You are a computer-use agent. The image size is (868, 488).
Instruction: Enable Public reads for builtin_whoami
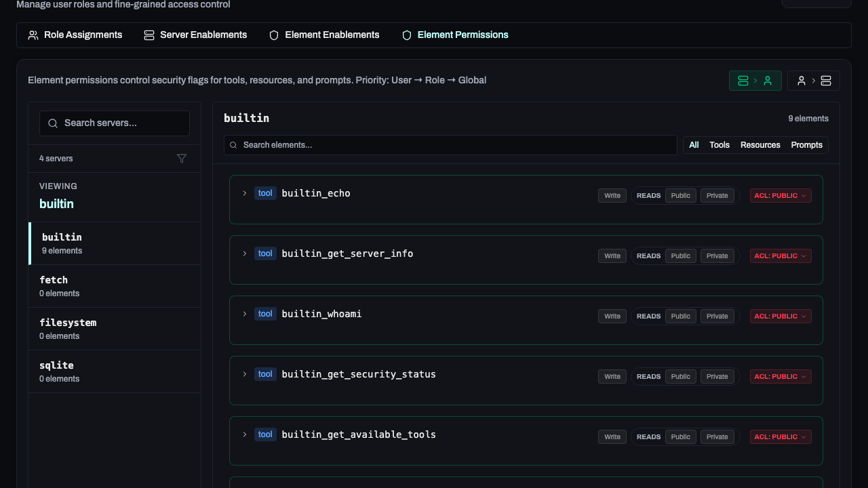click(680, 316)
